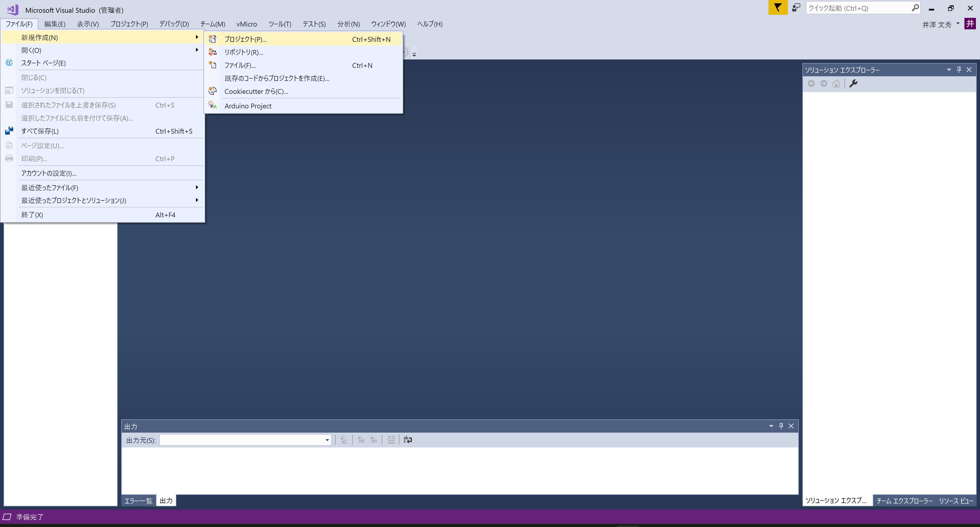Go to previous message in Output toolbar
This screenshot has width=980, height=527.
point(361,440)
